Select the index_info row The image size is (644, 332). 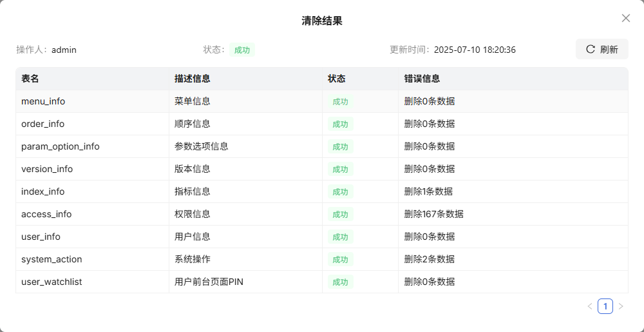pyautogui.click(x=43, y=191)
